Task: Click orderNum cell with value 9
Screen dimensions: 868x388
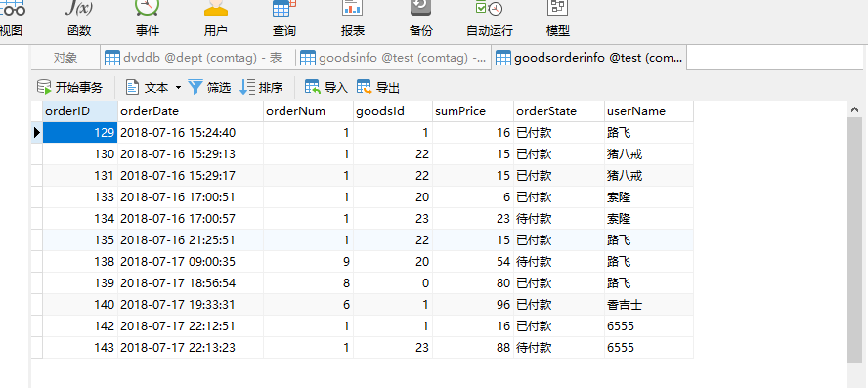Action: [308, 261]
